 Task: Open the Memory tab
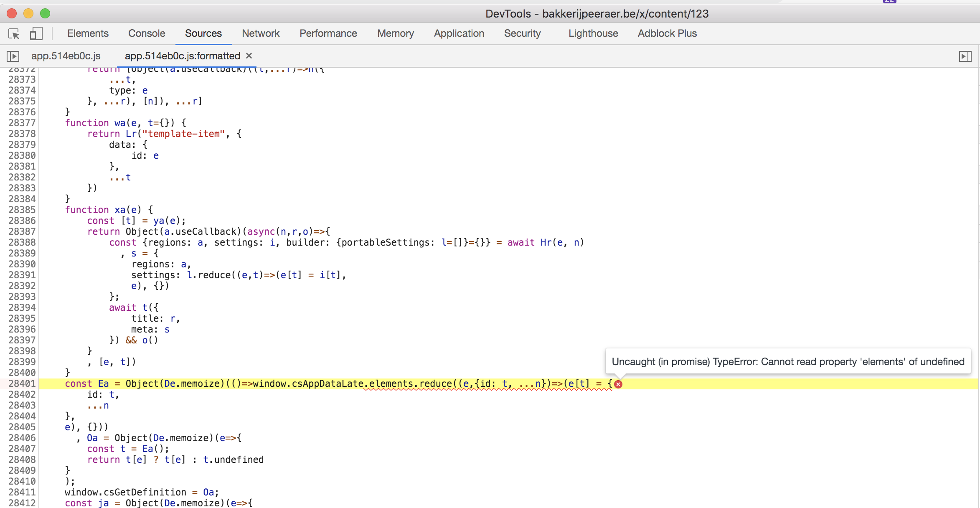click(395, 33)
